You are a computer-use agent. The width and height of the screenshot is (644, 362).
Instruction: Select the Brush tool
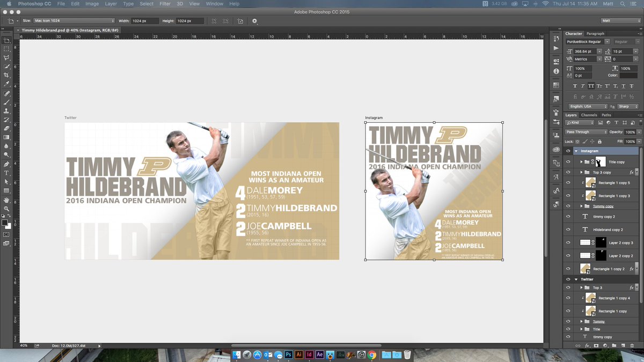tap(7, 102)
